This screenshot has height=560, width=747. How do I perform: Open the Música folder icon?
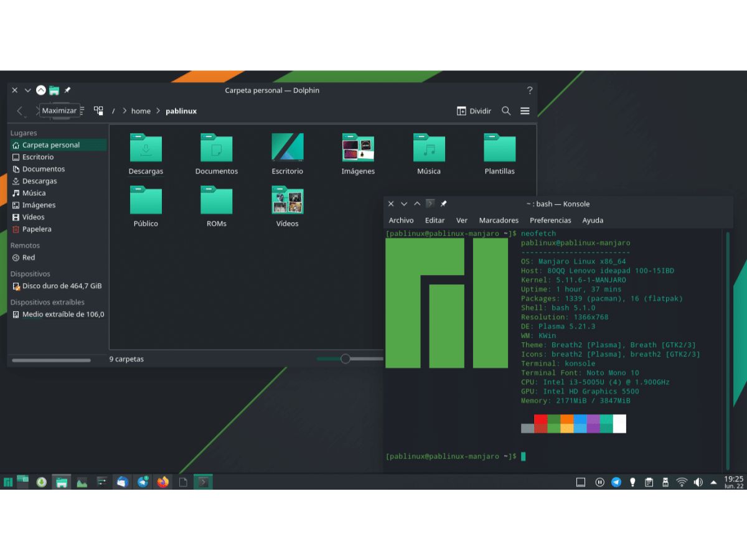tap(429, 147)
